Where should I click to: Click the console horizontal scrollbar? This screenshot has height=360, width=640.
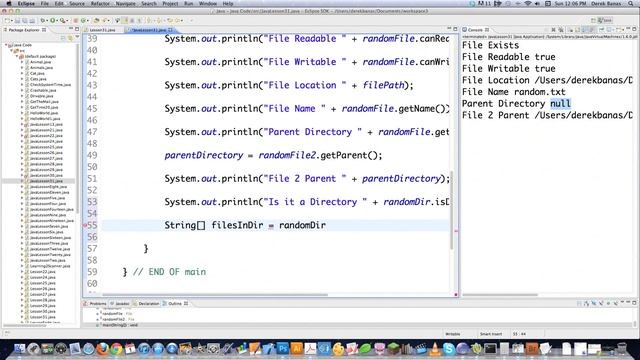(500, 295)
